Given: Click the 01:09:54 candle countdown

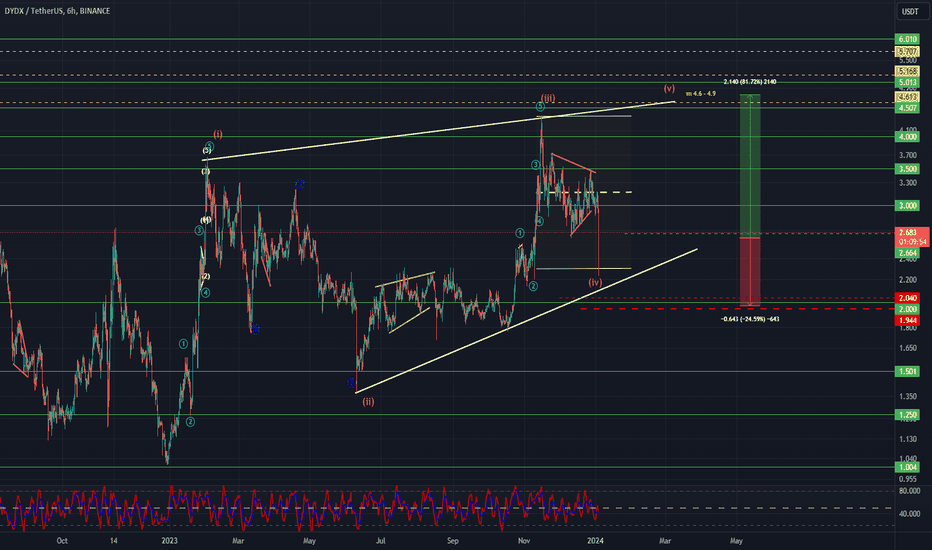Looking at the screenshot, I should coord(912,242).
